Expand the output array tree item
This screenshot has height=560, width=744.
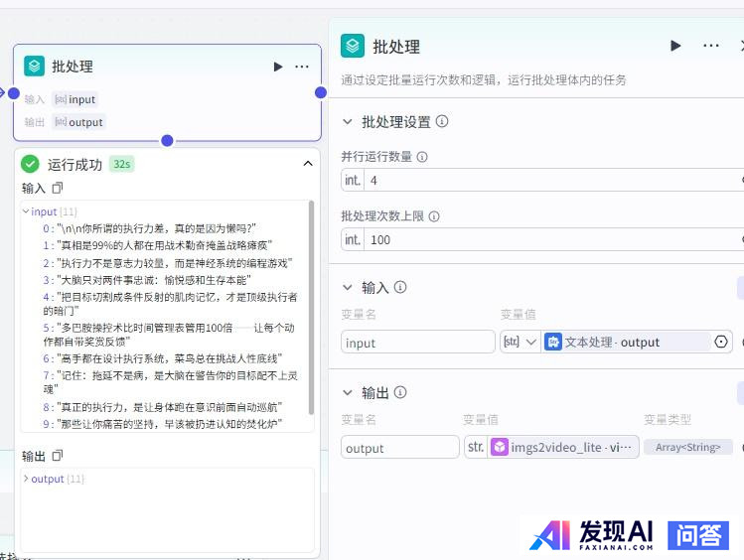26,479
